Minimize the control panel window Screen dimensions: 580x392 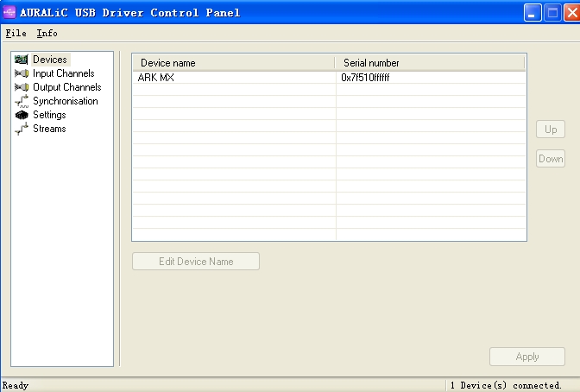(533, 13)
